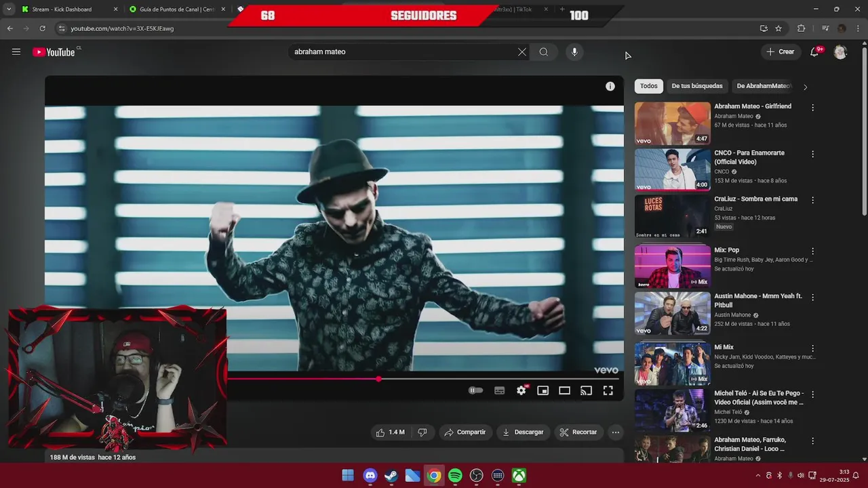Image resolution: width=868 pixels, height=488 pixels.
Task: Open OBS Studio from the taskbar
Action: pyautogui.click(x=477, y=476)
